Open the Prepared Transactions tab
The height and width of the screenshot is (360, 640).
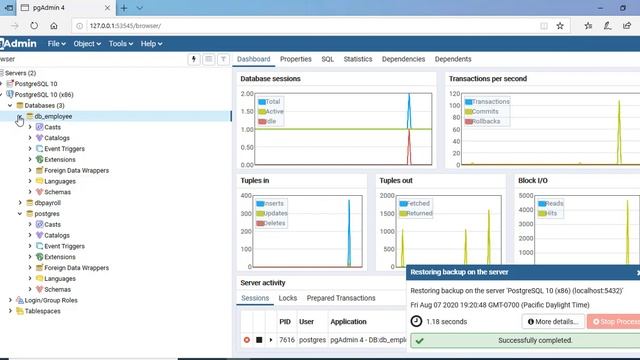click(341, 298)
